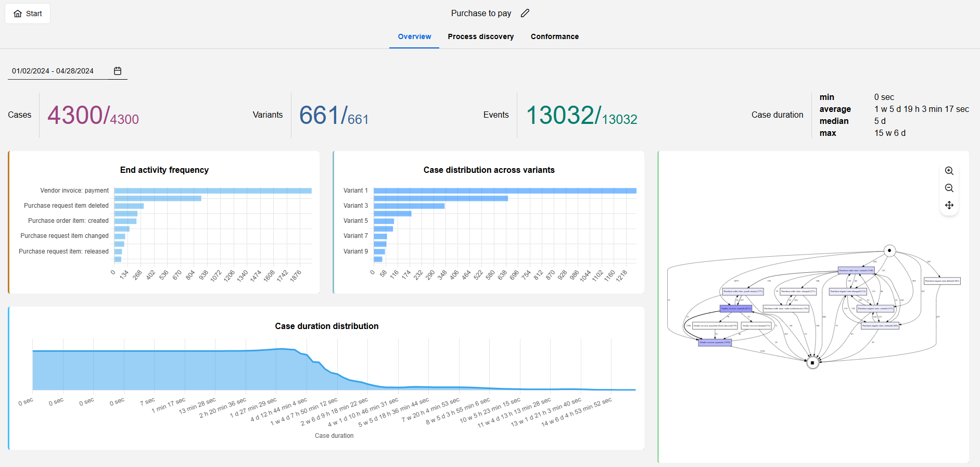This screenshot has width=980, height=467.
Task: Click the Purchase order item: created bar
Action: point(125,221)
